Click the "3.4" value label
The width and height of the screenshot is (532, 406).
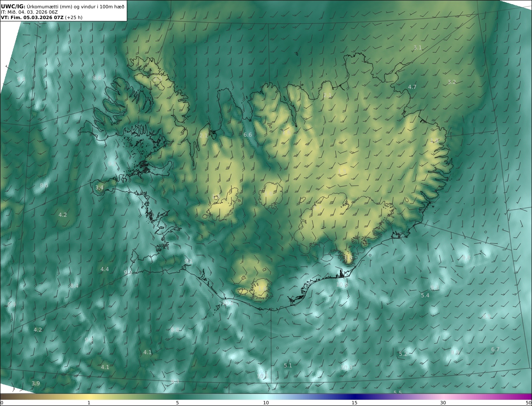[99, 188]
